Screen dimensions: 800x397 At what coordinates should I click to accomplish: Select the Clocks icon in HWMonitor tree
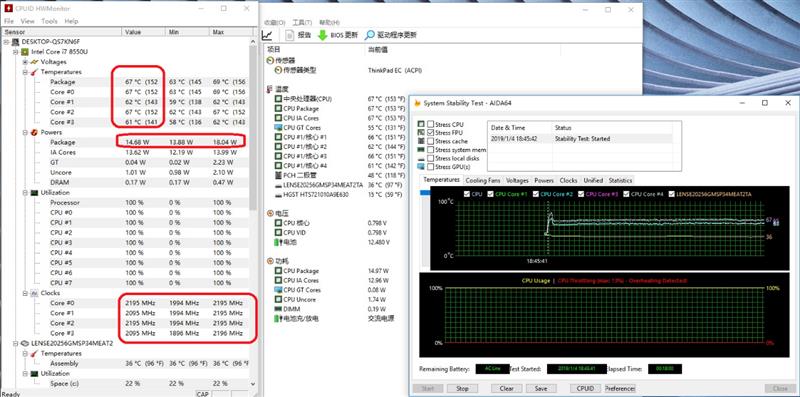coord(35,293)
